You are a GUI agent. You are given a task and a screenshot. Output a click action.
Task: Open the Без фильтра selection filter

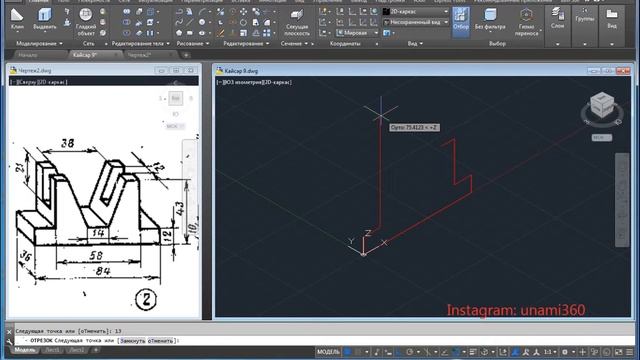point(490,20)
